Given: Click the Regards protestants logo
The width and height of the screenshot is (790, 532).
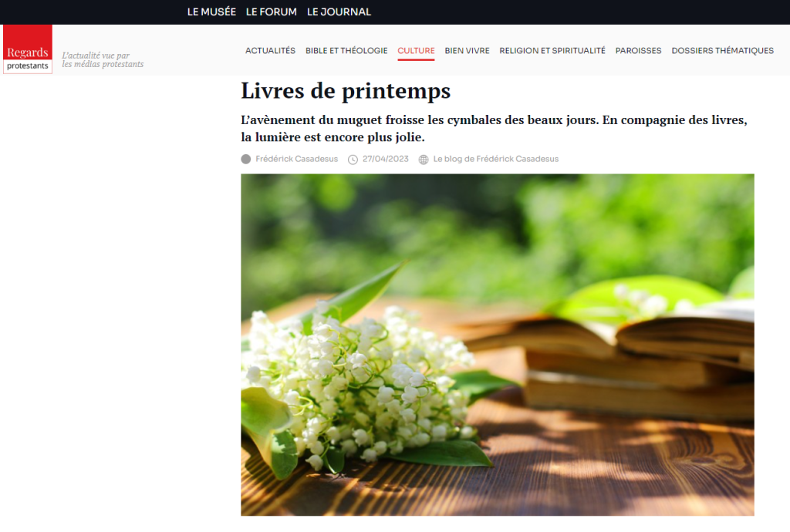Looking at the screenshot, I should pos(28,49).
